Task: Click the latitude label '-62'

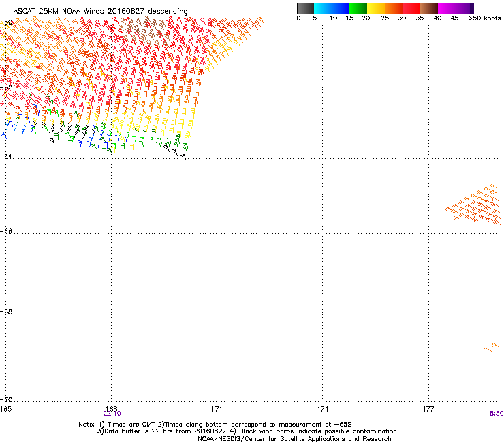Action: [6, 87]
